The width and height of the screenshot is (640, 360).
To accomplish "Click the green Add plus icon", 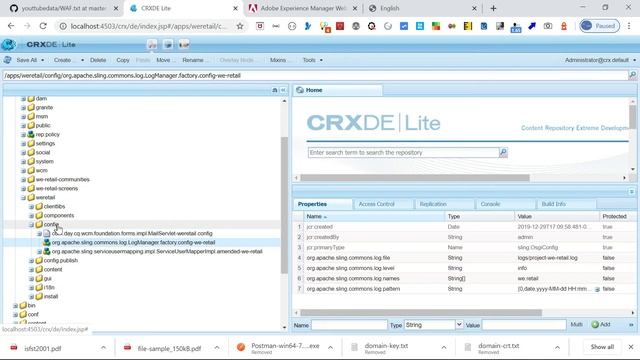I will tap(595, 324).
